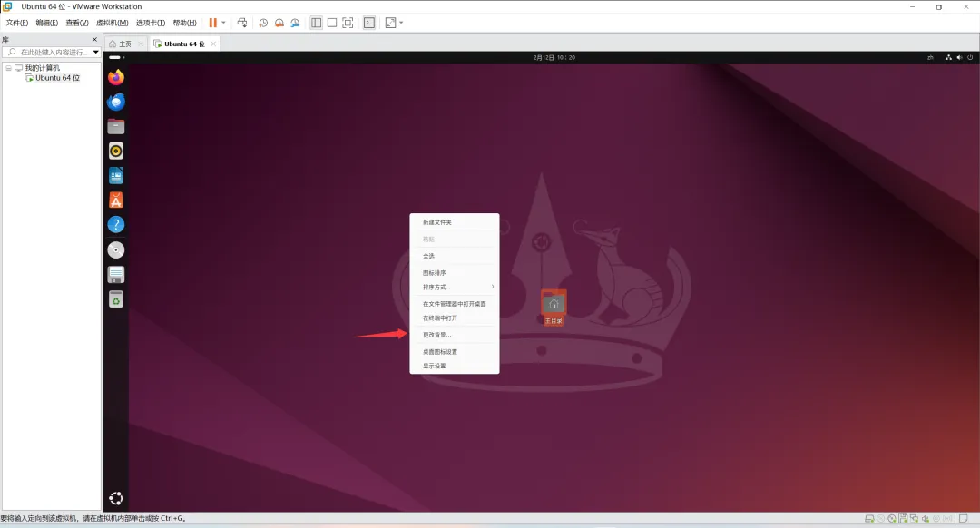The width and height of the screenshot is (980, 528).
Task: Open the date and time in Ubuntu top bar
Action: [554, 57]
